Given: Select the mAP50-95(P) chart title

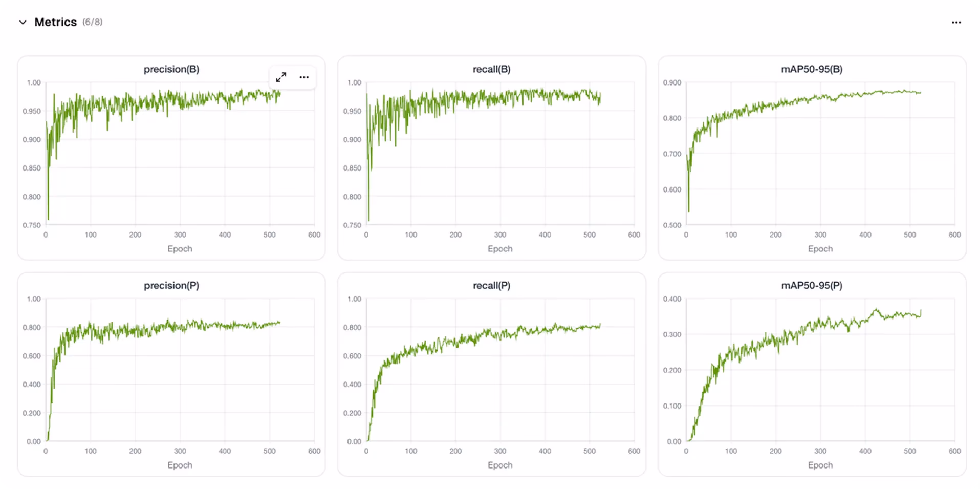Looking at the screenshot, I should coord(812,286).
